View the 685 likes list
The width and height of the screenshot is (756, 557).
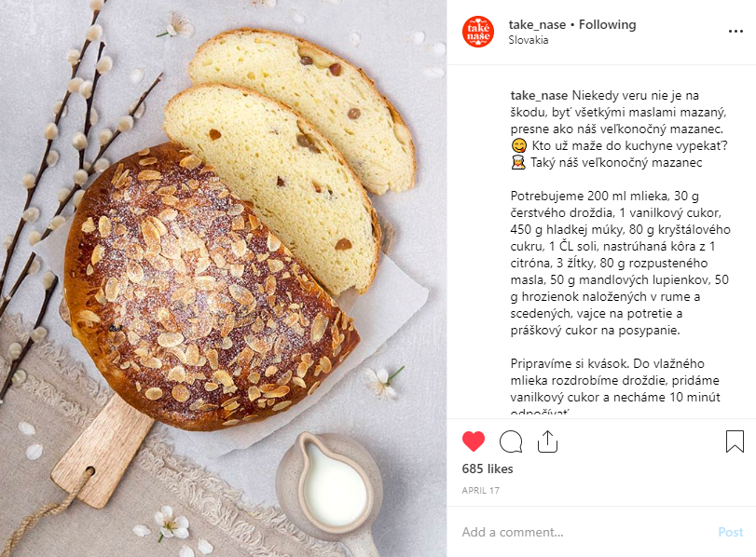click(488, 469)
